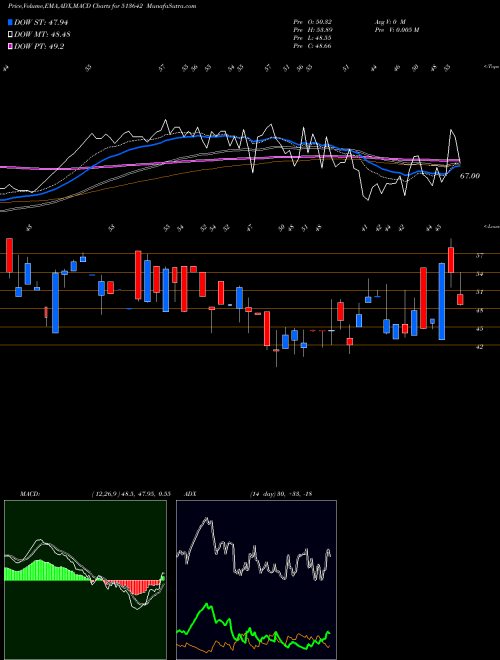Click the previous low value line
Screen dimensions: 500x660
pos(313,38)
